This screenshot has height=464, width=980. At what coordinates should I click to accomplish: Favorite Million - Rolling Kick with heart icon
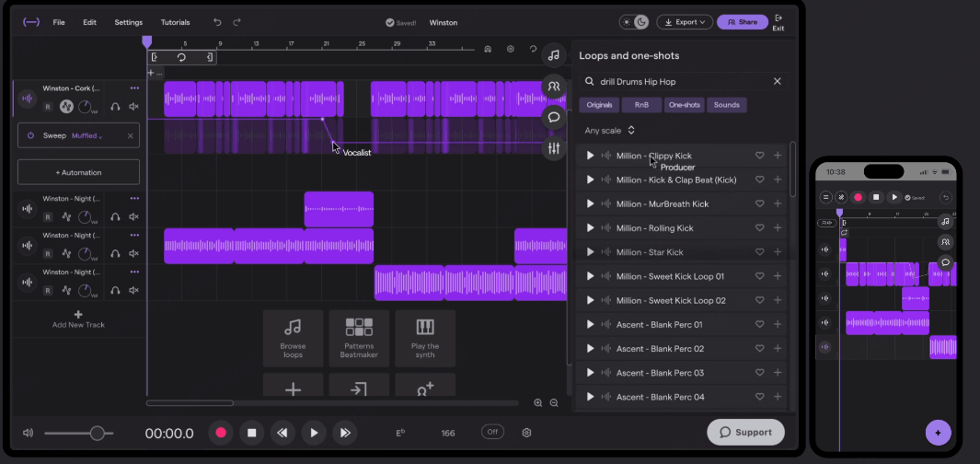(x=759, y=227)
